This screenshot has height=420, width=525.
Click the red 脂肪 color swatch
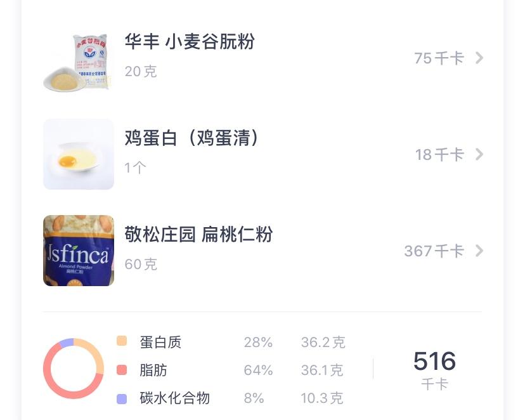122,370
